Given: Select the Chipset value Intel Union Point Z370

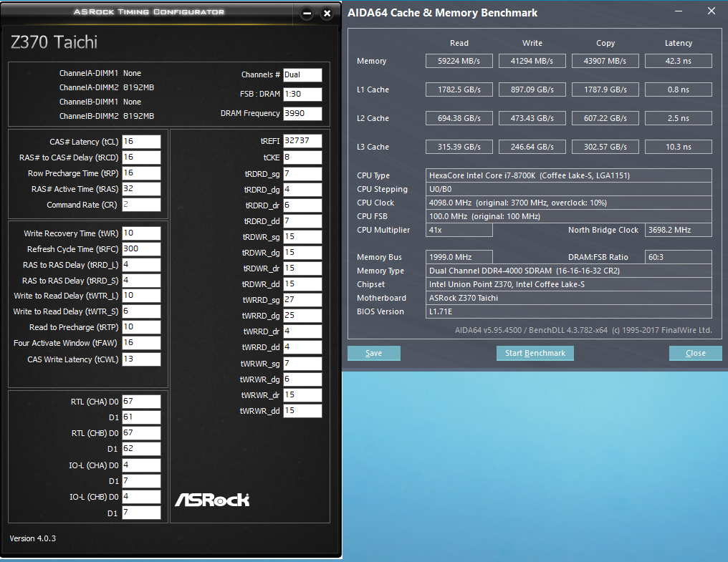Looking at the screenshot, I should pos(569,284).
